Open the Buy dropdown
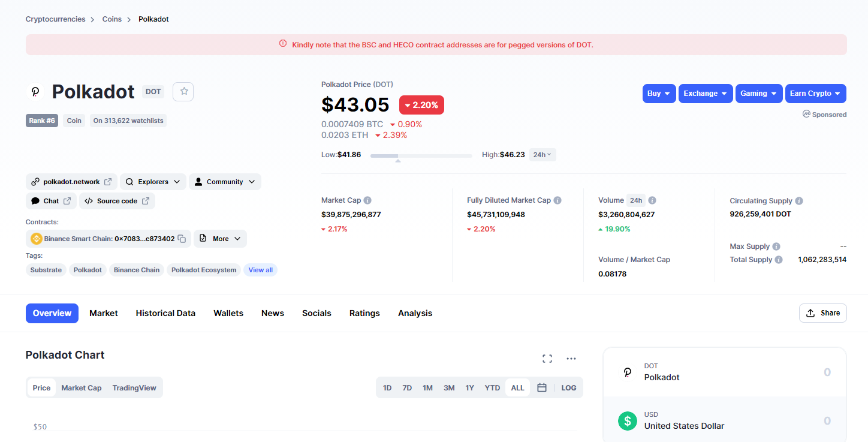868x442 pixels. (x=659, y=94)
